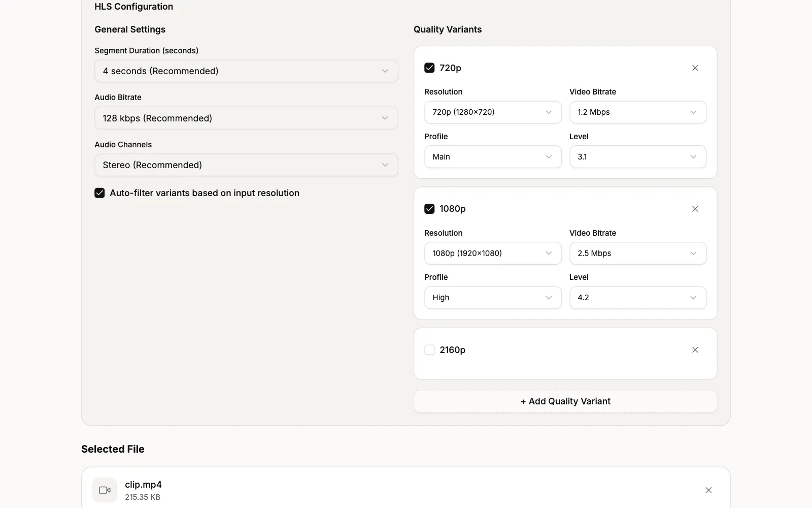Screen dimensions: 812x508
Task: Enable the 2160p variant checkbox
Action: coord(429,350)
